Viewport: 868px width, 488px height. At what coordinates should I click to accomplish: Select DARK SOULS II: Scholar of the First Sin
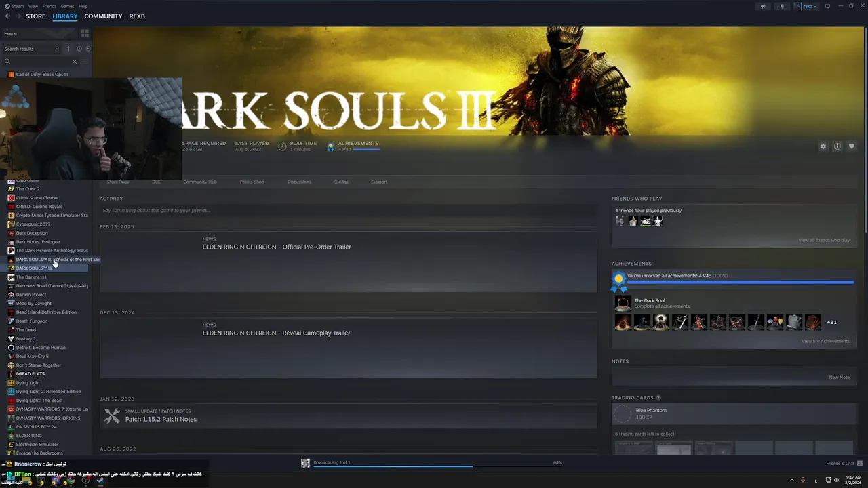57,260
